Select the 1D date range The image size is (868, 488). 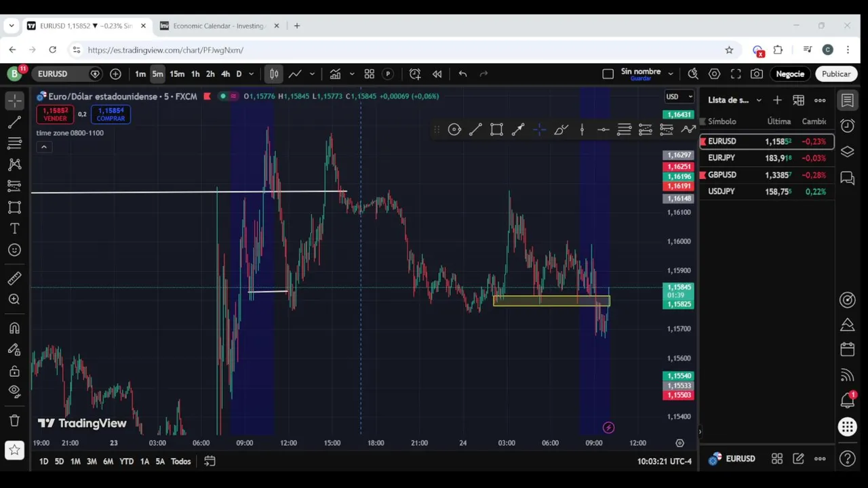43,462
